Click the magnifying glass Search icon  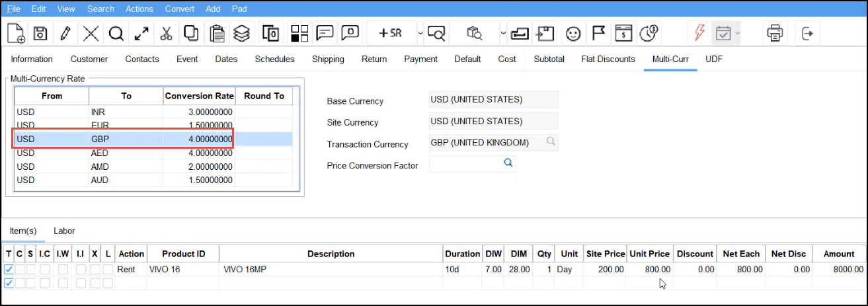[x=116, y=33]
